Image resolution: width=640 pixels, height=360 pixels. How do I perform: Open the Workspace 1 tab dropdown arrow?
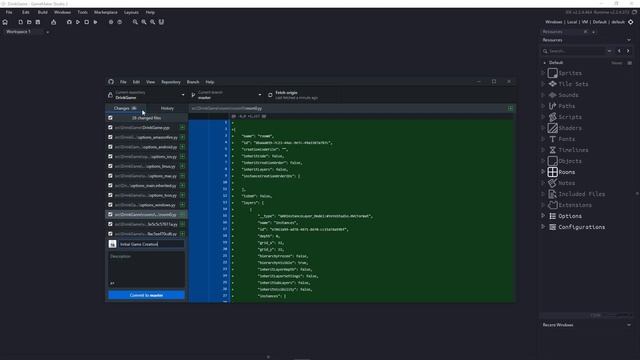[47, 32]
